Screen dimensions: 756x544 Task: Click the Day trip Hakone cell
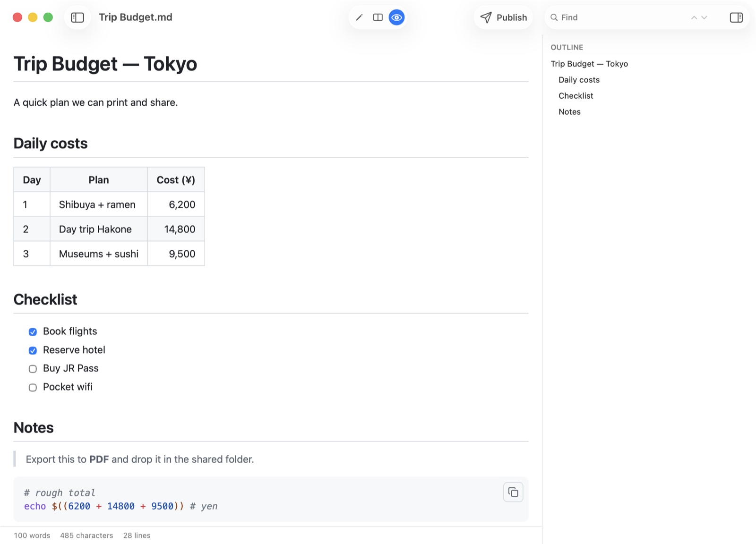[x=99, y=229]
